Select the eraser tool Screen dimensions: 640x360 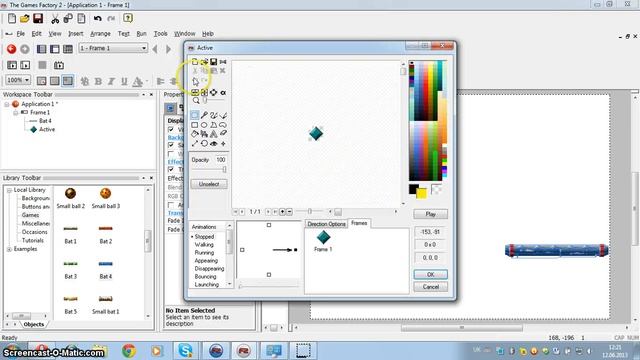[223, 134]
